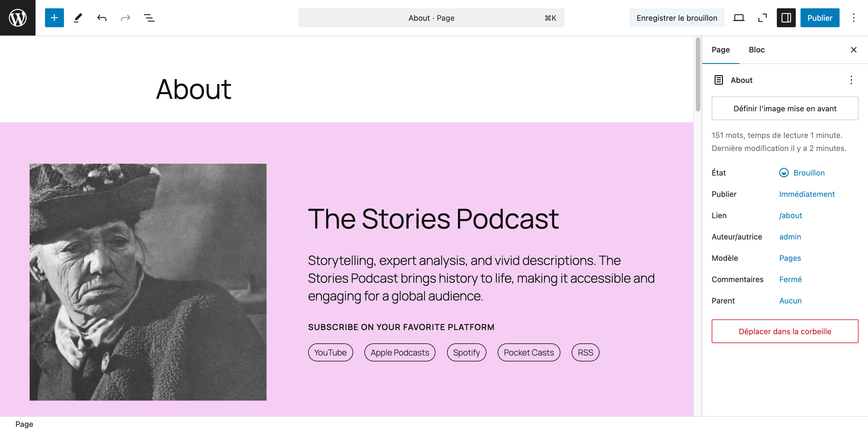Click the editor vertical scrollbar
This screenshot has width=868, height=431.
point(697,74)
